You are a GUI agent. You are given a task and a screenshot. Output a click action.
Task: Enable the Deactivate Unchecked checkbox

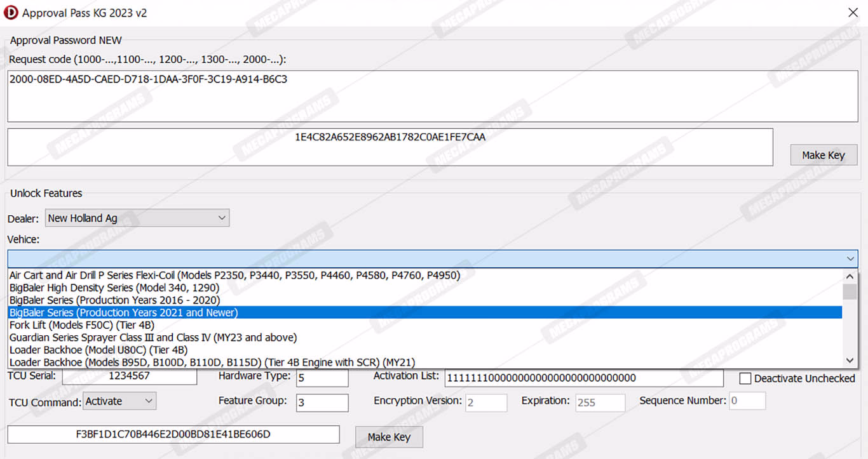[x=745, y=378]
